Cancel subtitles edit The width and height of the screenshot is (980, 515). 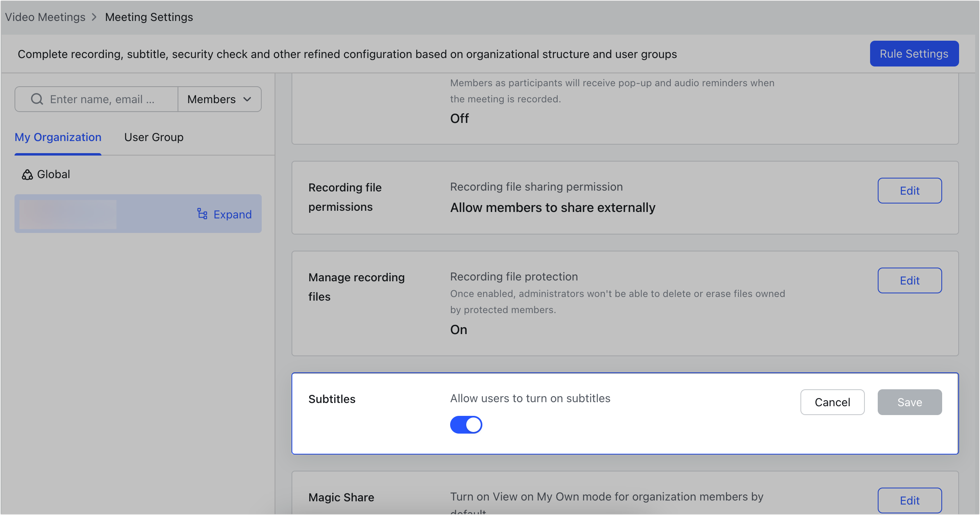coord(832,402)
